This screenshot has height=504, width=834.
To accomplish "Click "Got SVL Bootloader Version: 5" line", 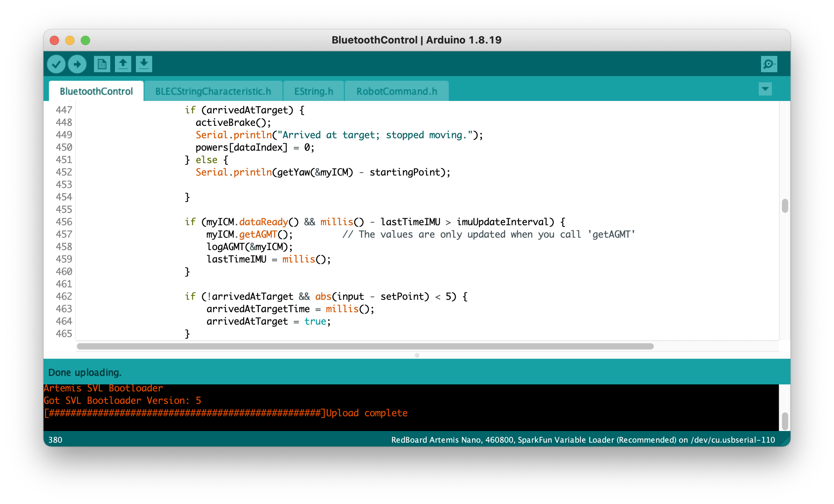I will (x=122, y=401).
